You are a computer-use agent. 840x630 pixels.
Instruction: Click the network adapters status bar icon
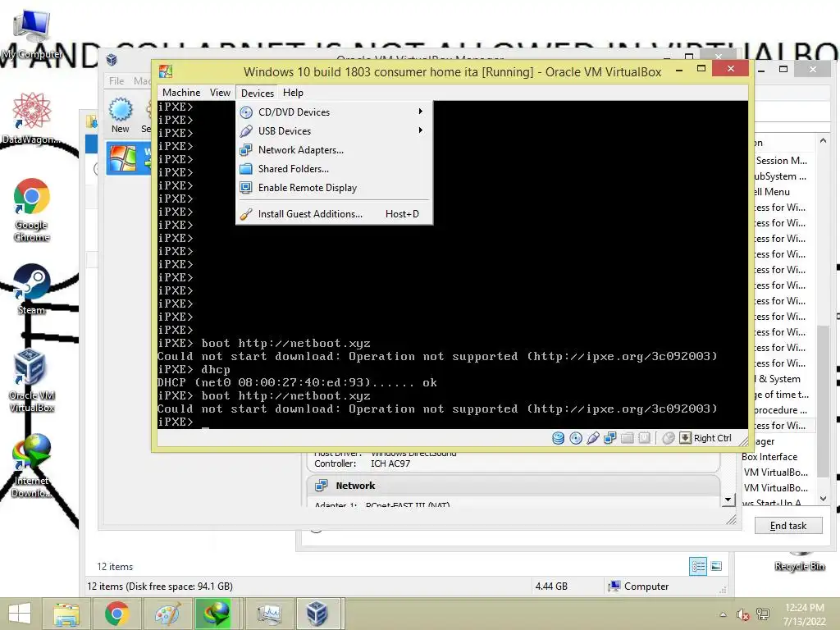pyautogui.click(x=609, y=438)
